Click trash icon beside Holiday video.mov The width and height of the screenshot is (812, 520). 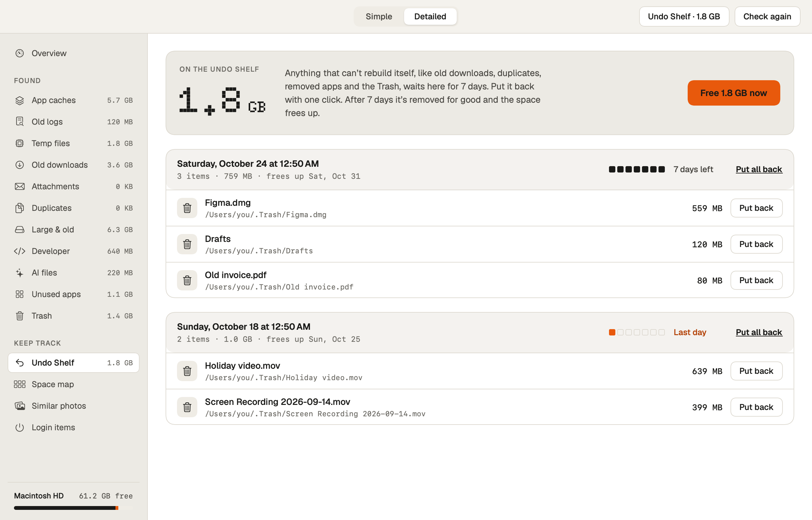(x=187, y=371)
